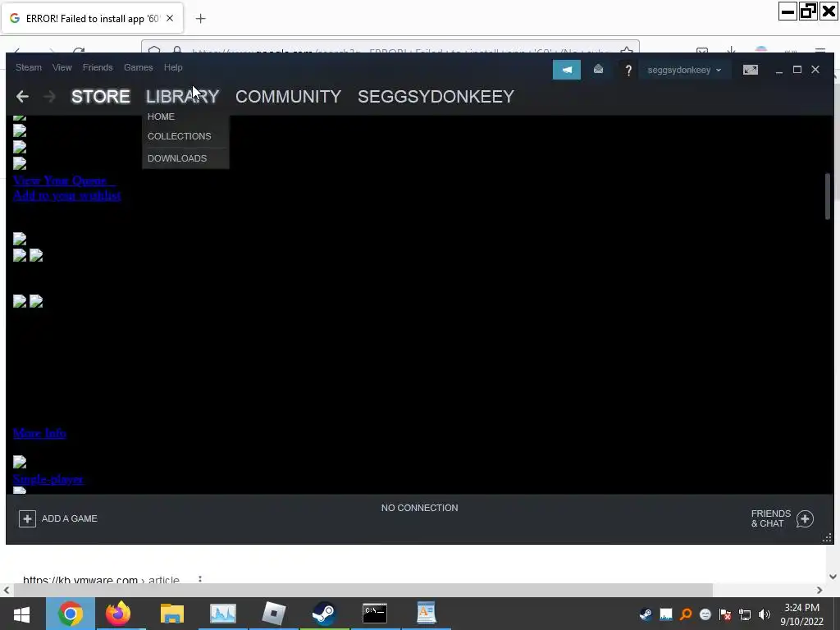Click the Steam store vertical scrollbar thumb
Viewport: 840px width, 630px height.
(x=827, y=196)
